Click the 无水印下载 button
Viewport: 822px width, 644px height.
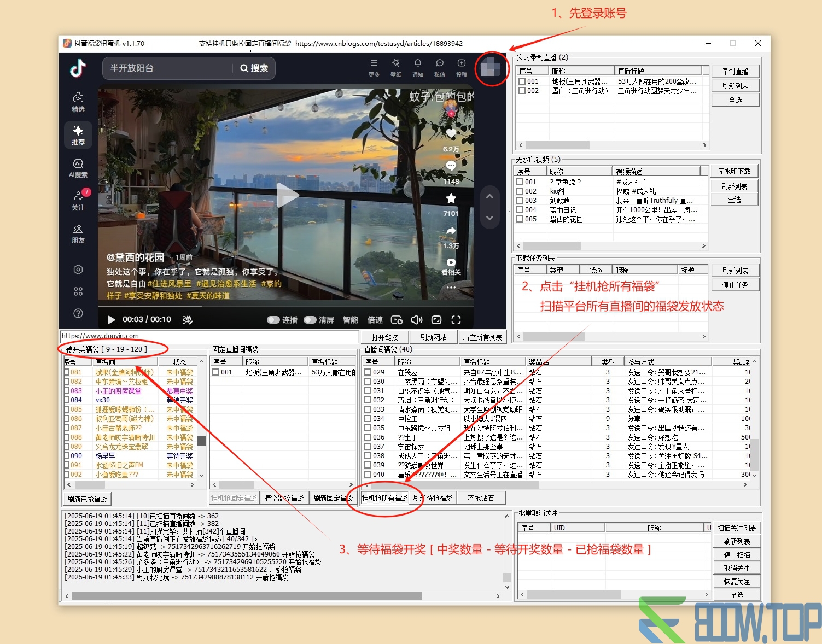coord(734,172)
